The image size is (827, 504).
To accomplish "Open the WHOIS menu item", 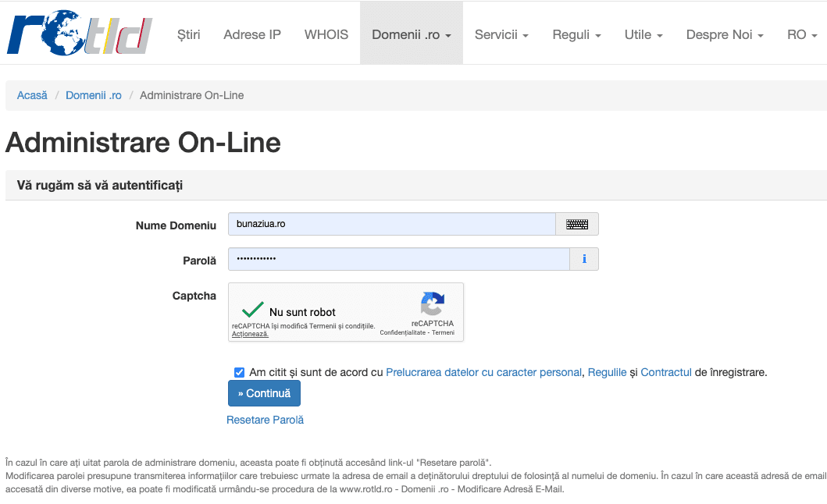I will [326, 34].
